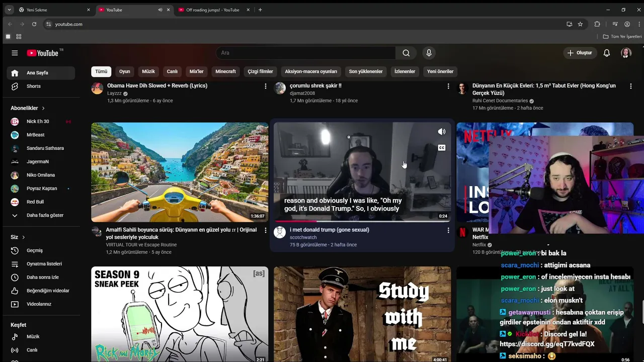Open options for i met donald trump video
The width and height of the screenshot is (644, 362).
pos(448,231)
